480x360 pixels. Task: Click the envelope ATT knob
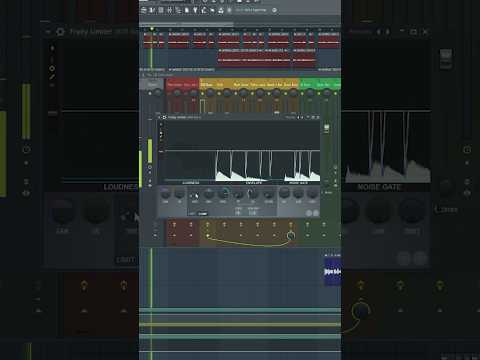click(x=238, y=194)
